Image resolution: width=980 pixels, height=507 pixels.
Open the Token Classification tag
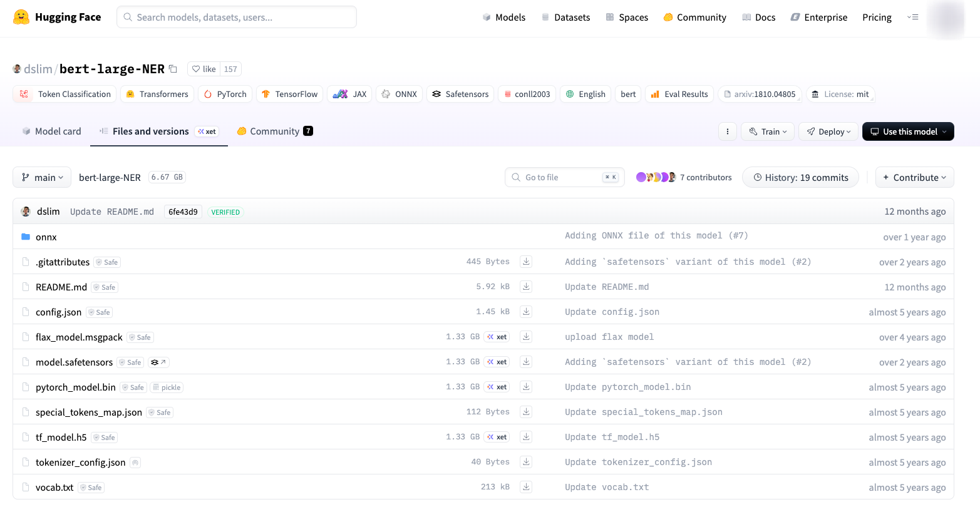64,94
